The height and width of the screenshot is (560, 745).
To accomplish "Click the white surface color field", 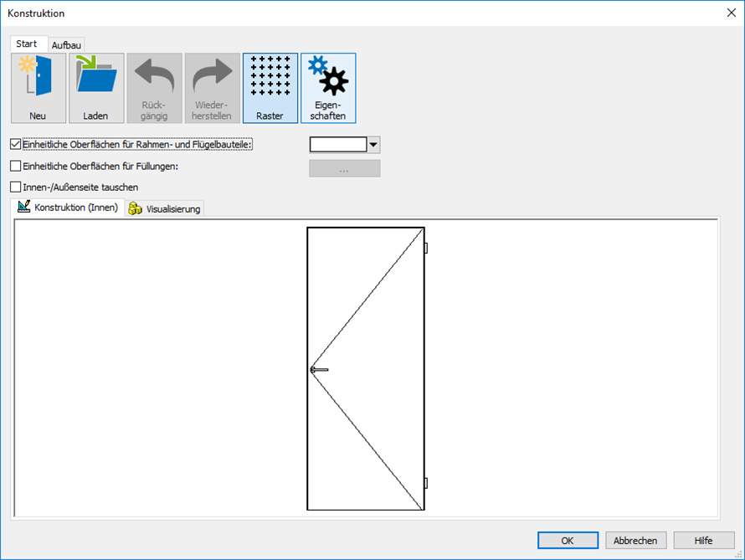I will (x=338, y=144).
